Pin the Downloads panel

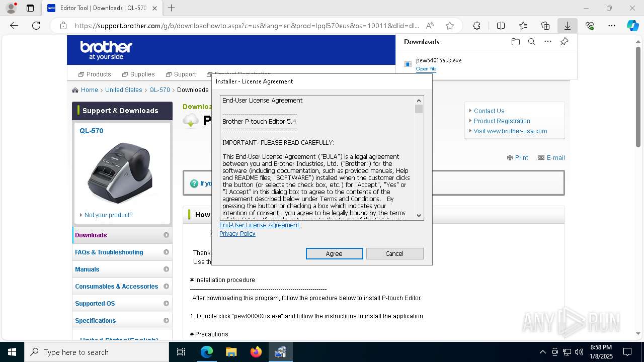point(564,42)
